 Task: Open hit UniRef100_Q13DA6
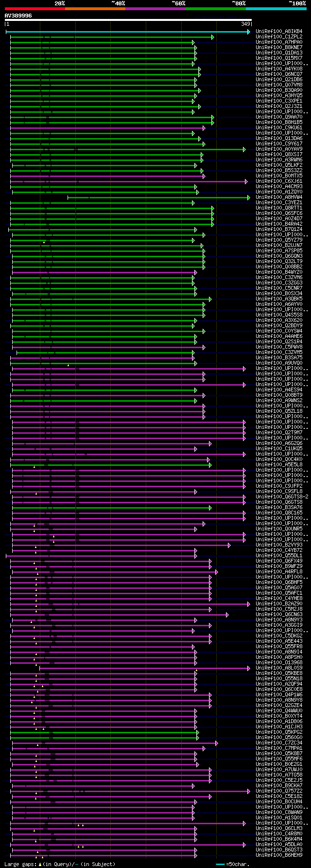(279, 139)
